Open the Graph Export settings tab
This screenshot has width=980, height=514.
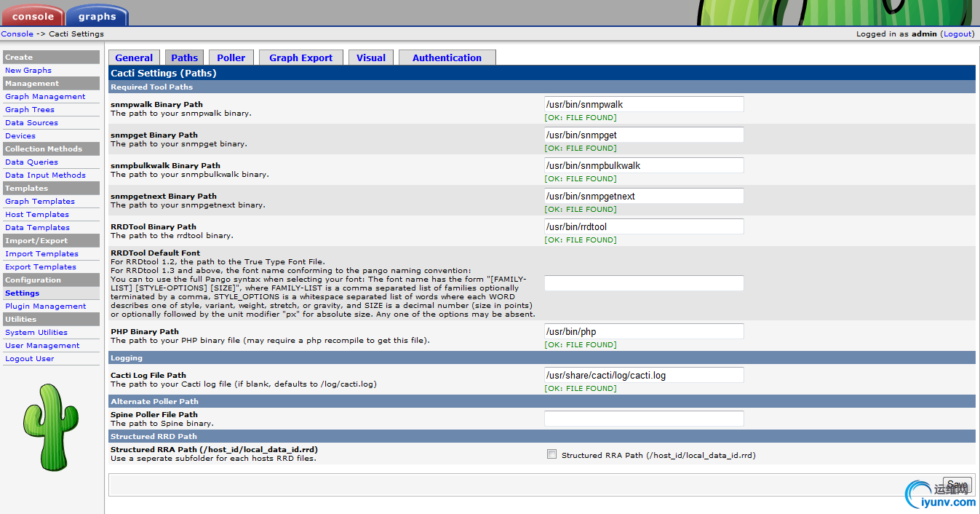[300, 58]
